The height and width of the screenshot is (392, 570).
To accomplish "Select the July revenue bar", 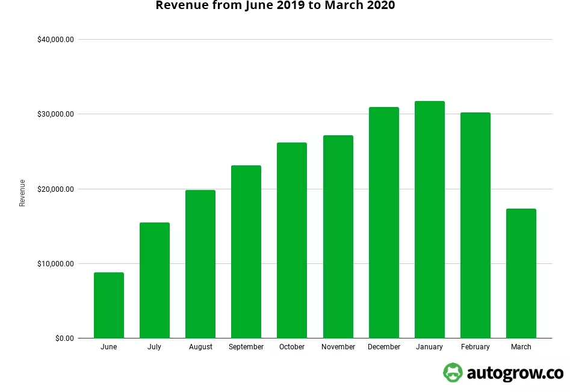I will click(155, 280).
